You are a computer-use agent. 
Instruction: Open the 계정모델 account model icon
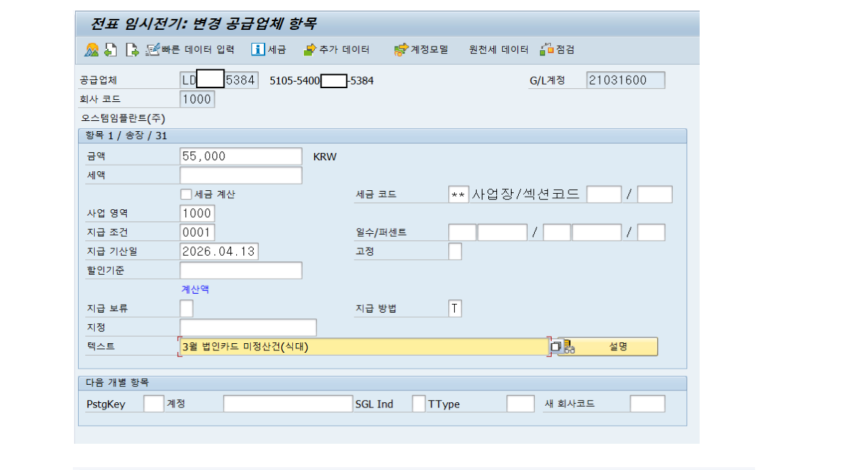coord(401,50)
